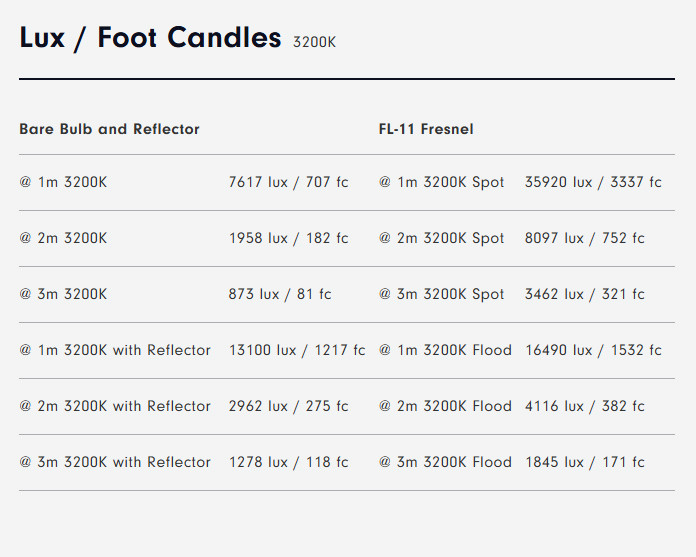
Task: Select the @ 3m 3200K Spot label
Action: click(x=441, y=294)
